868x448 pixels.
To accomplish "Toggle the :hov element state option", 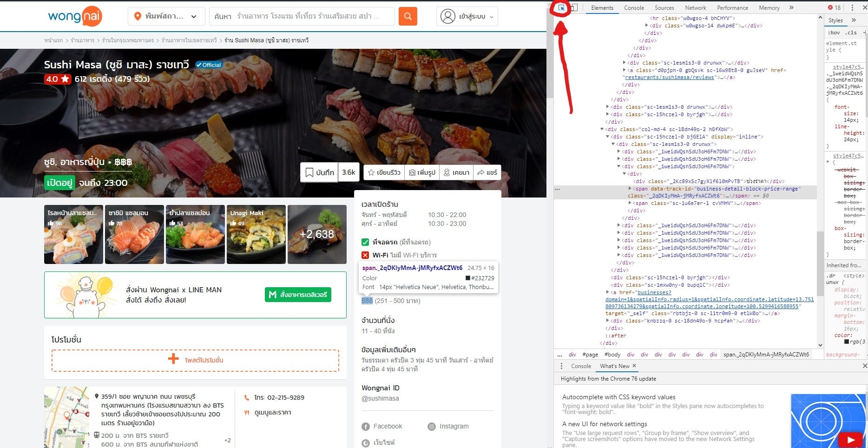I will tap(834, 33).
